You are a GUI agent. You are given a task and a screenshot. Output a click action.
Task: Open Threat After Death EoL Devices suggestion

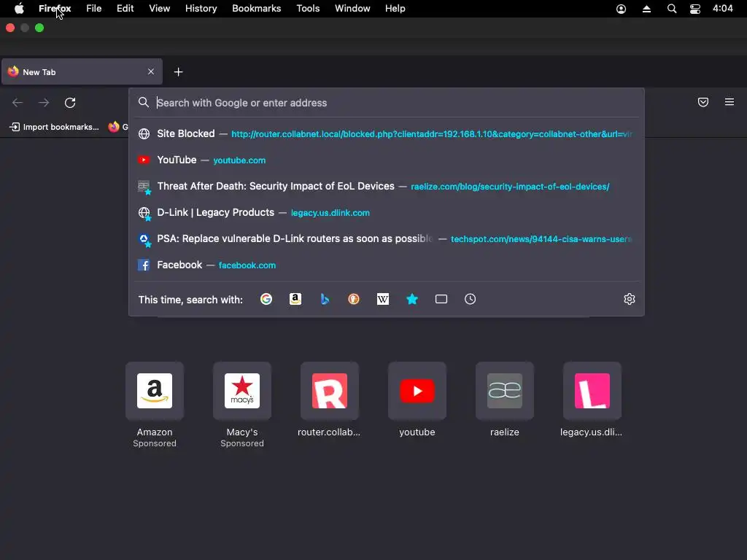[x=387, y=186]
